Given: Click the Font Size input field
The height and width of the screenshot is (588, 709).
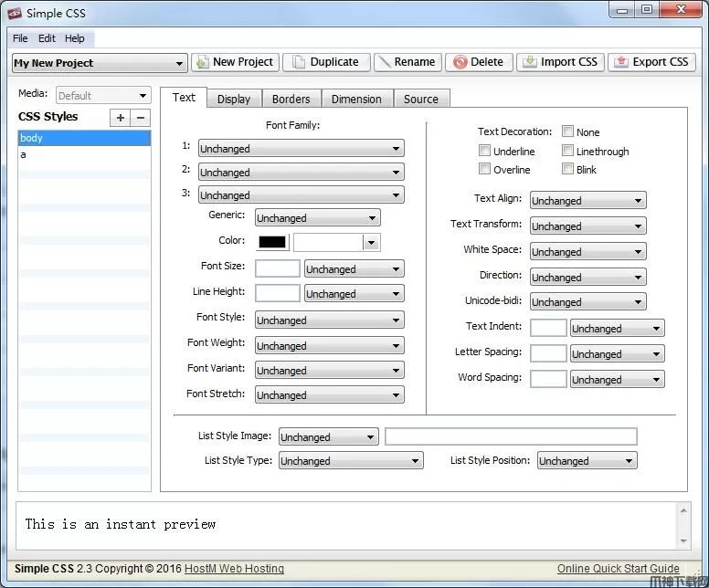Looking at the screenshot, I should click(277, 268).
